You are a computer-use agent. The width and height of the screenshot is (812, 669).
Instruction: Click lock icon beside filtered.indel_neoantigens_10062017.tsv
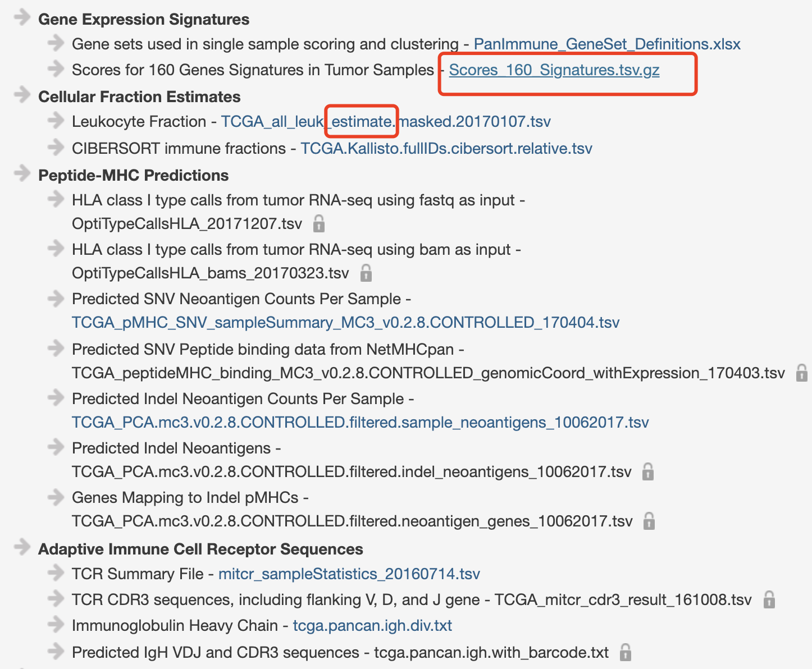(x=648, y=471)
